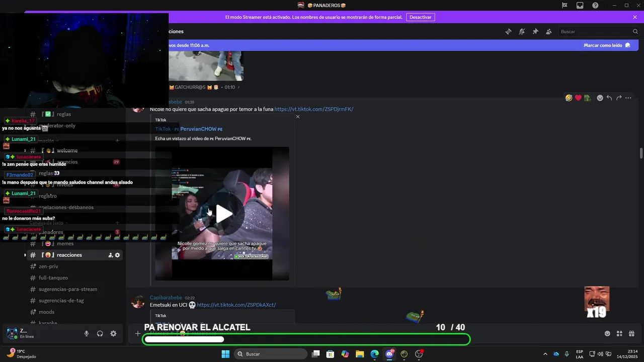
Task: Open Discord user settings gear
Action: (x=113, y=334)
